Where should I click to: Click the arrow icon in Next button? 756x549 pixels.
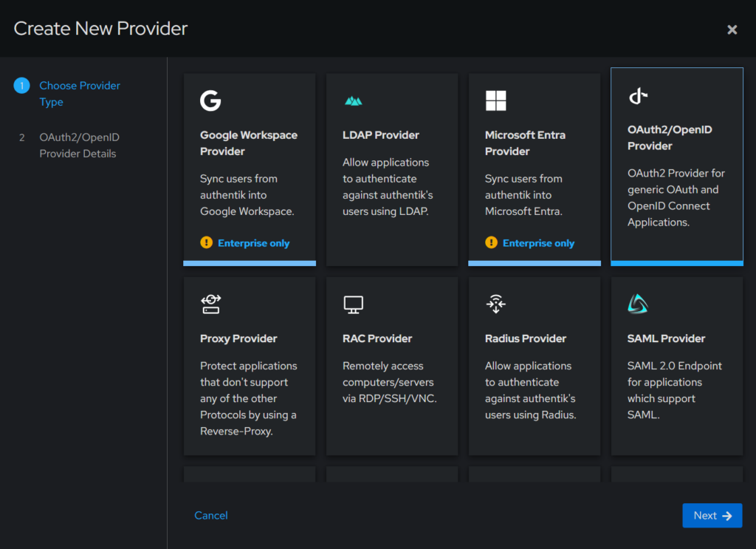727,516
